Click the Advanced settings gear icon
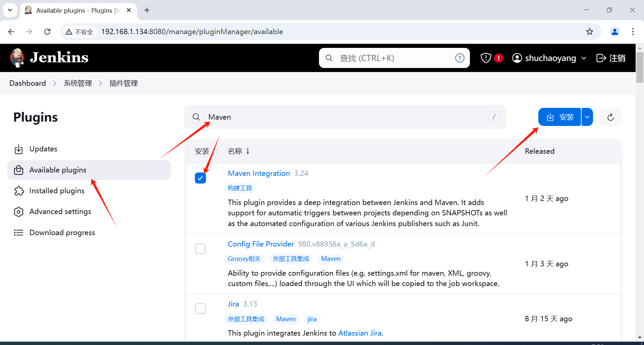 (19, 212)
